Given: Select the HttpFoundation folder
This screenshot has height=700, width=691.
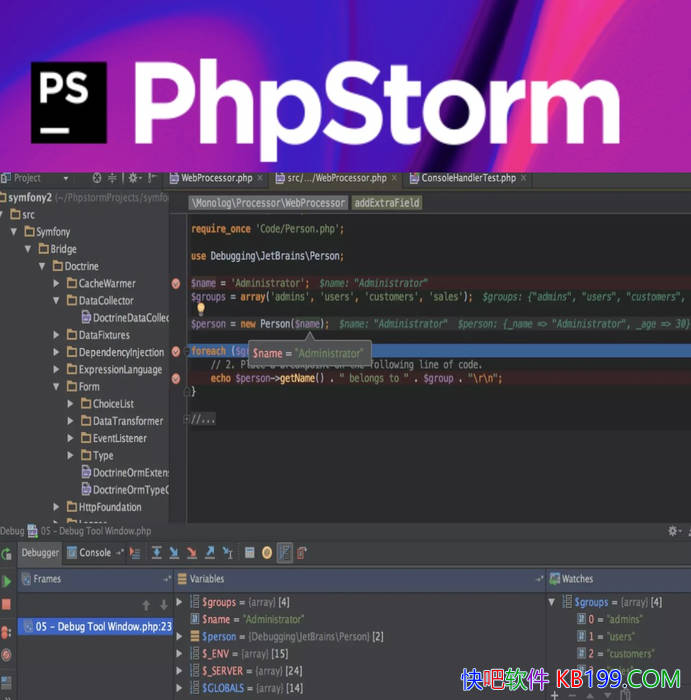Looking at the screenshot, I should pyautogui.click(x=104, y=507).
